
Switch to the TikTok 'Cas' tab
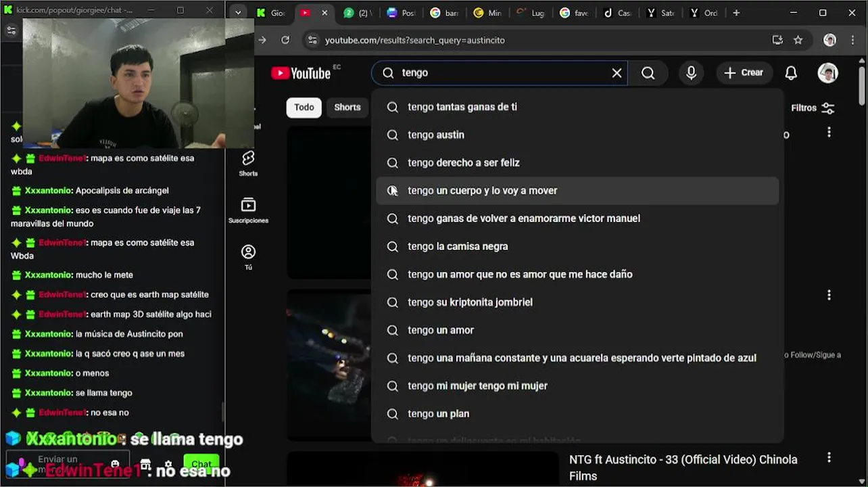pos(617,13)
